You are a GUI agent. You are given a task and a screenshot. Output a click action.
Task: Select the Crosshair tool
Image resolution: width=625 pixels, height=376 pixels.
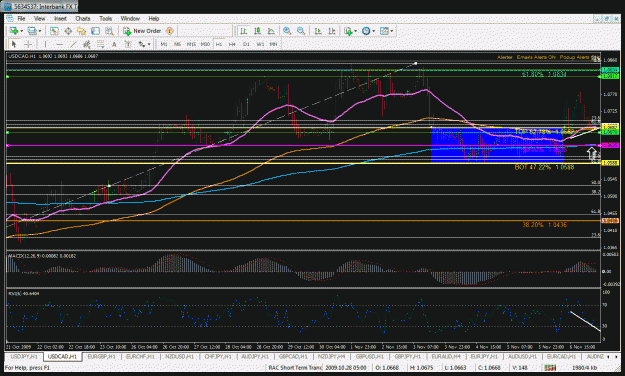[28, 44]
